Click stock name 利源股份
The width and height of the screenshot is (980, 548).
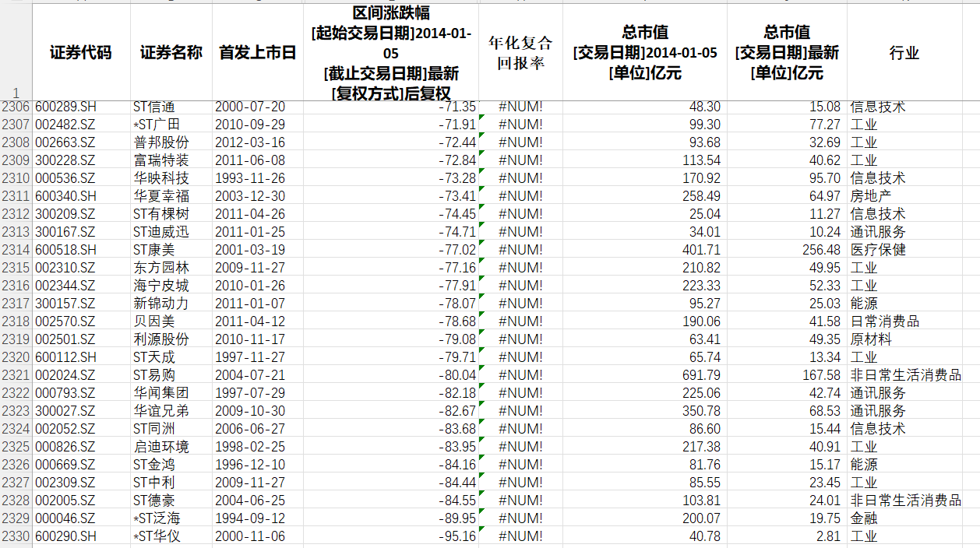pos(161,339)
